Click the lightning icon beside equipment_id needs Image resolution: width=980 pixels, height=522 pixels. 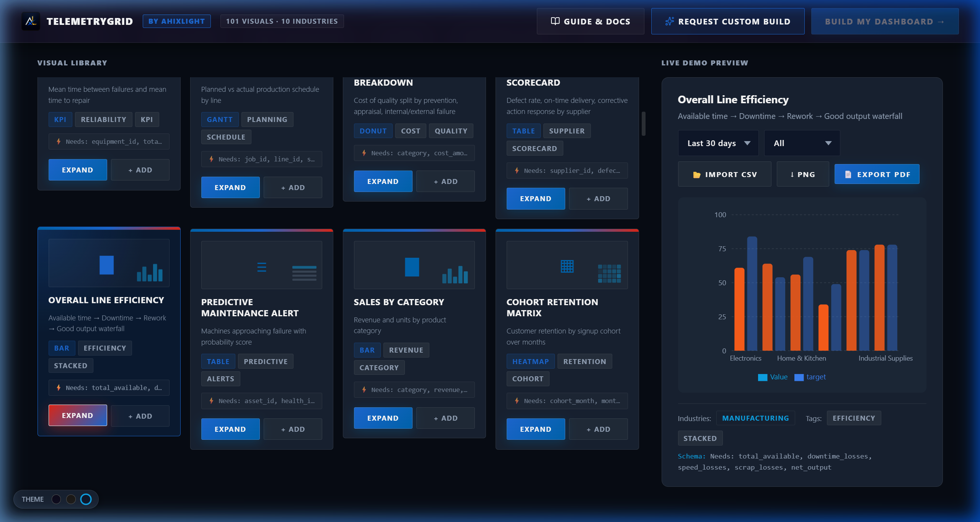click(x=59, y=141)
